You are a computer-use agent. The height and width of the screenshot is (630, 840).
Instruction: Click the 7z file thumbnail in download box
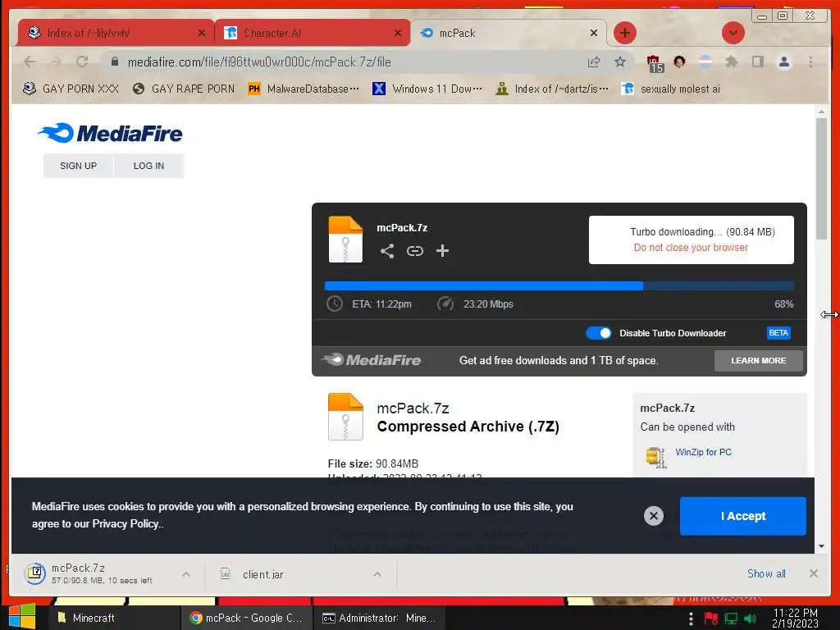click(x=345, y=239)
